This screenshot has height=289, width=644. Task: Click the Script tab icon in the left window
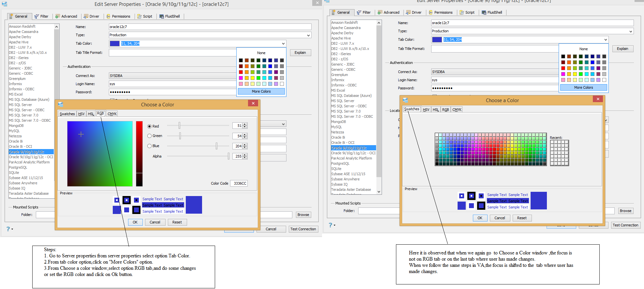tap(139, 16)
